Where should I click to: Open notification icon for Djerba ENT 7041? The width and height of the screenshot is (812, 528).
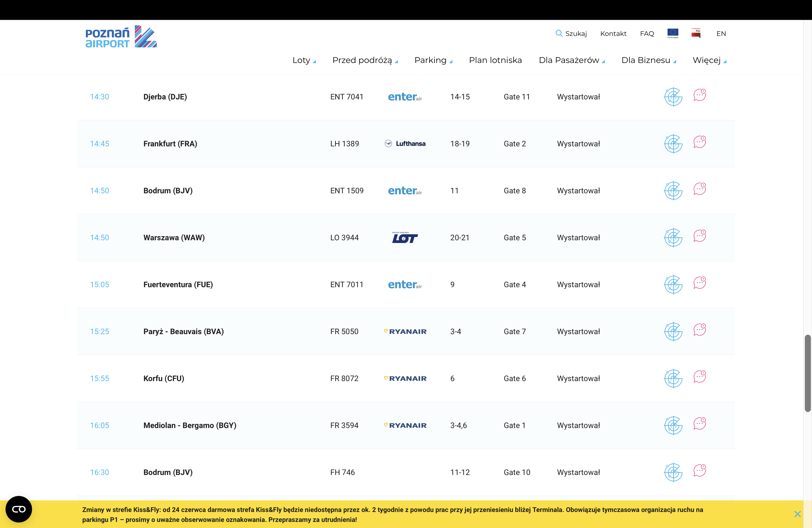[699, 95]
